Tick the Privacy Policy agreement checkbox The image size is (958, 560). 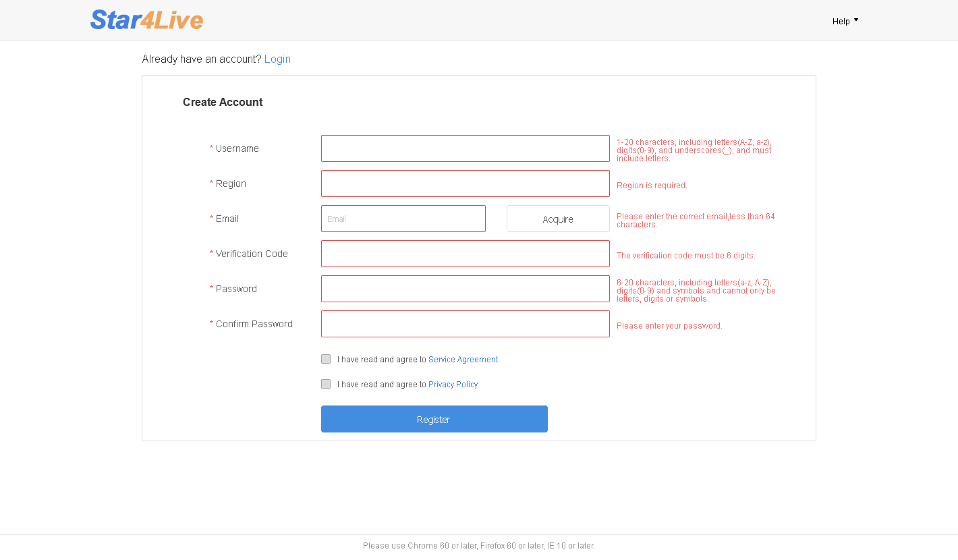(x=326, y=384)
